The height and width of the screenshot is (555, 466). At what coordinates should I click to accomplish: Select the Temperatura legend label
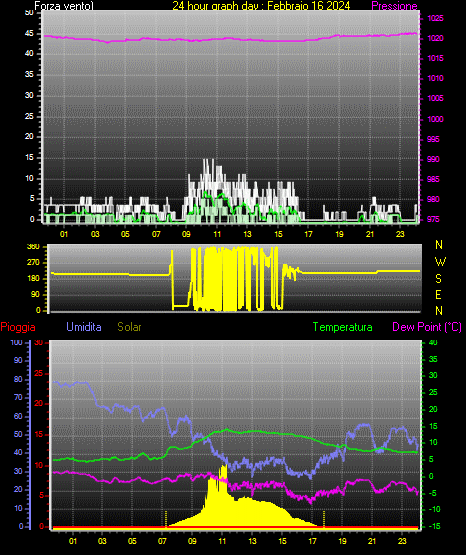[342, 327]
